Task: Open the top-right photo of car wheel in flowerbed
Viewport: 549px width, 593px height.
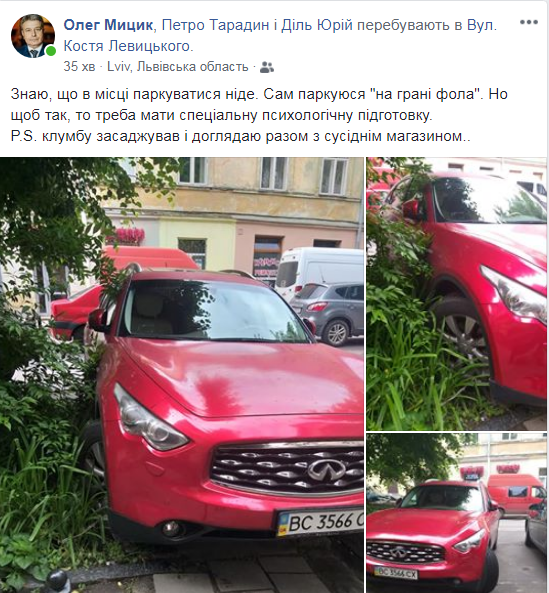Action: coord(457,294)
